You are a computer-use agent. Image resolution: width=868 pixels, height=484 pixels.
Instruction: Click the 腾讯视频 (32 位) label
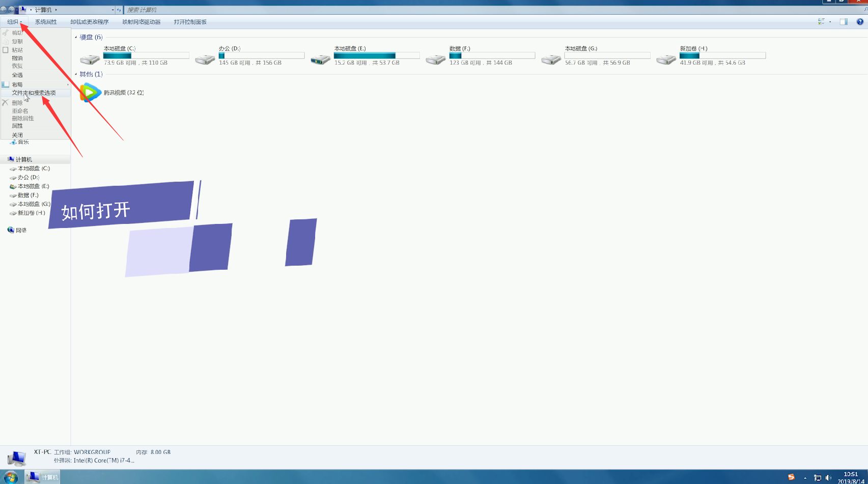click(124, 93)
